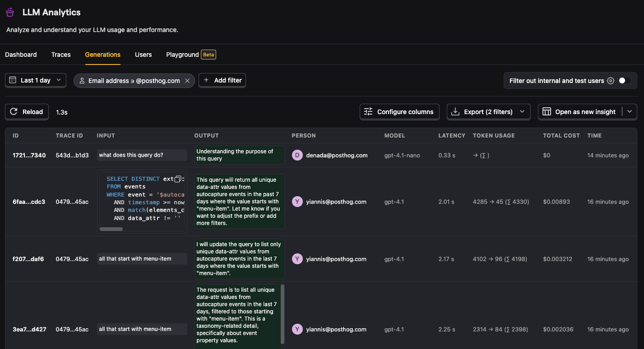Click input 'what does this query do?'
644x349 pixels.
click(x=142, y=155)
